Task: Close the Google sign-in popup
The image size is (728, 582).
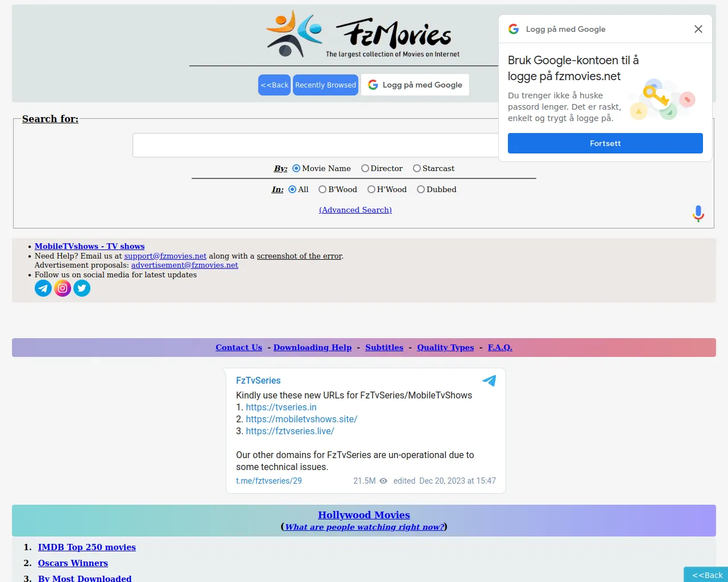Action: point(698,29)
